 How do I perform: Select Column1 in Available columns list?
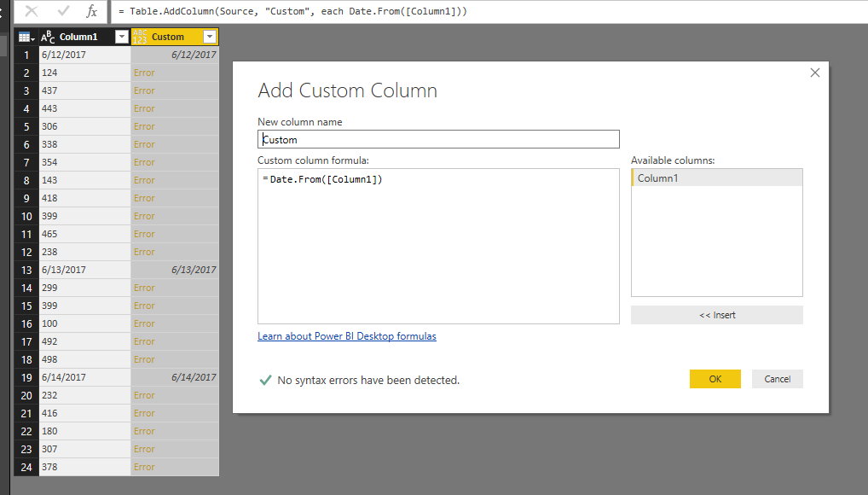tap(717, 178)
